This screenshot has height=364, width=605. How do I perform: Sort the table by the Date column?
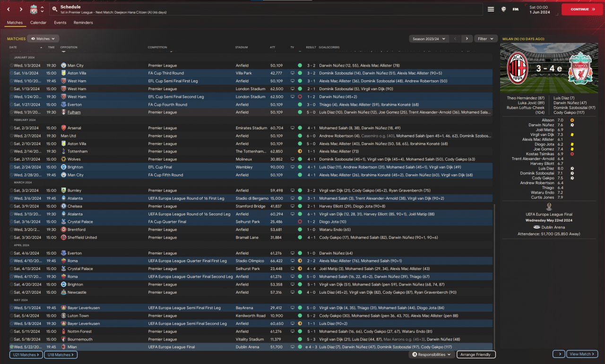[x=13, y=47]
